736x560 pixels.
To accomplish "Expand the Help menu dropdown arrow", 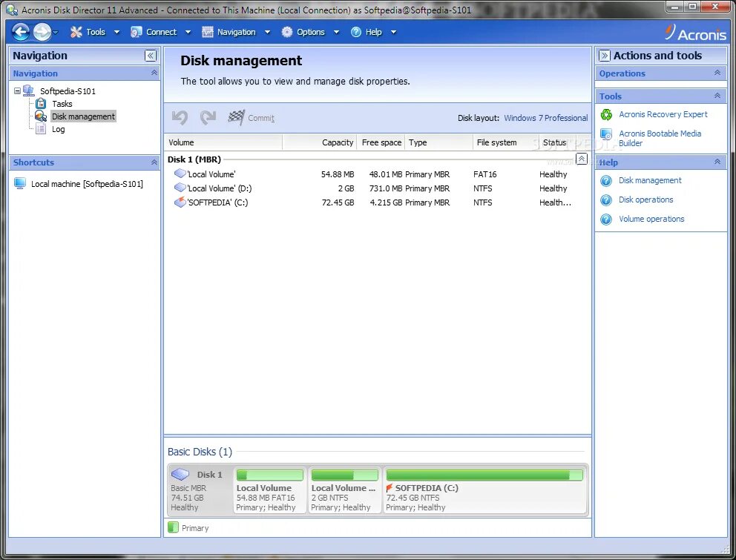I will point(393,33).
